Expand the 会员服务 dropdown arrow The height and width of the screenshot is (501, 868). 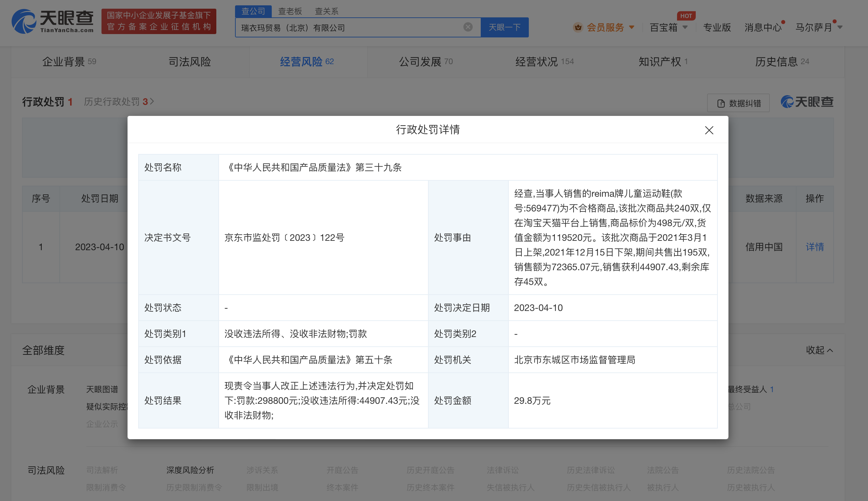[x=631, y=27]
